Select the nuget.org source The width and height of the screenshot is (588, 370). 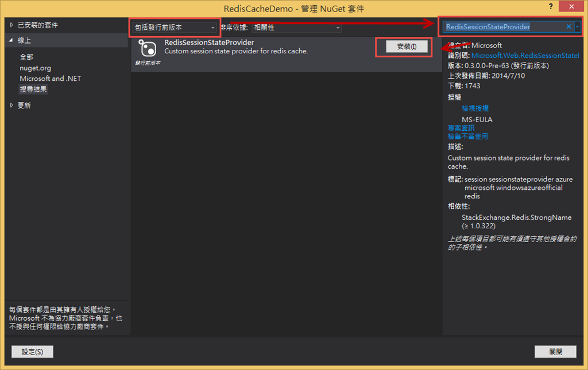(x=35, y=68)
